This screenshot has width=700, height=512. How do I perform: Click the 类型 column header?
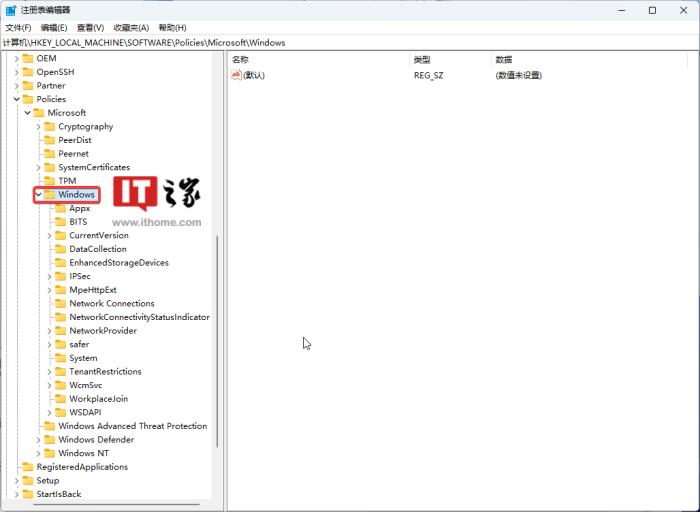pos(422,60)
